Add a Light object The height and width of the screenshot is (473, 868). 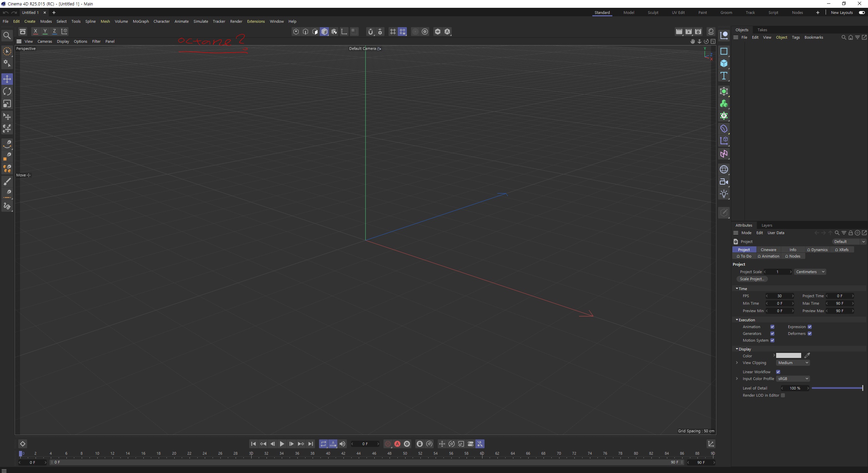724,194
